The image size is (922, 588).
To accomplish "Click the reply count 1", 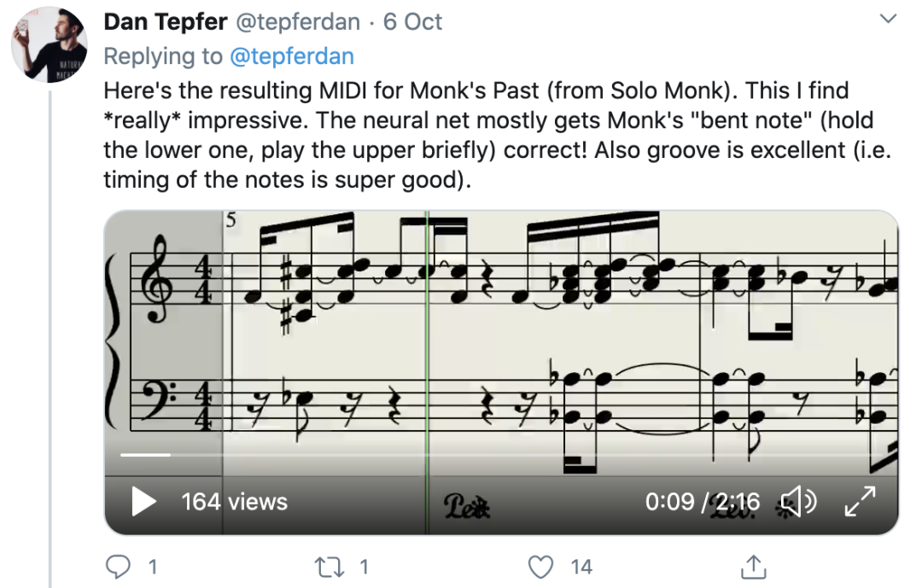I will [x=153, y=567].
